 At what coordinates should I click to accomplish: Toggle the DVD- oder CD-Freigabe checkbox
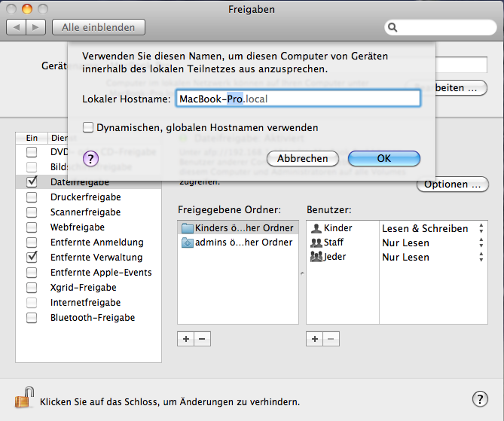[x=32, y=151]
